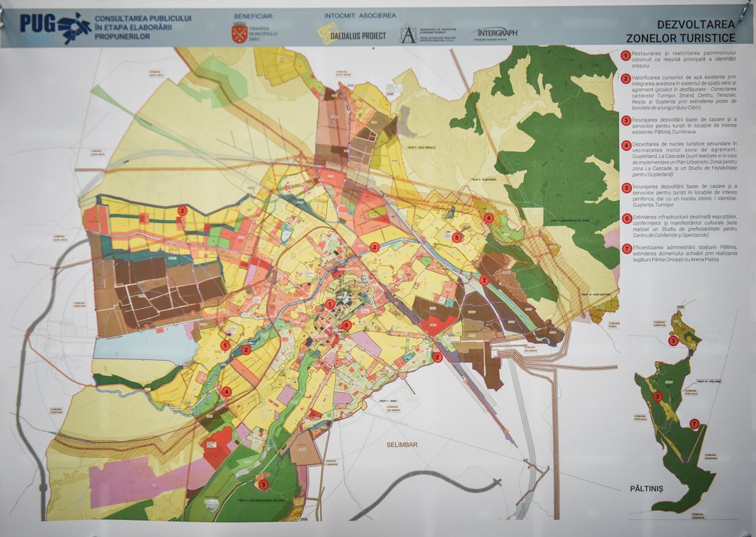The height and width of the screenshot is (537, 756).
Task: Click the PUG Sibiu logo
Action: tap(55, 29)
